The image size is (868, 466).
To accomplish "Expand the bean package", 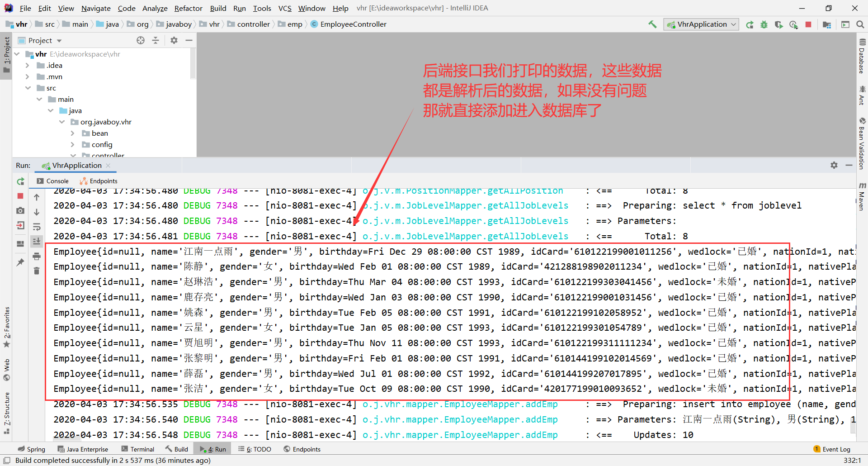I will point(73,133).
